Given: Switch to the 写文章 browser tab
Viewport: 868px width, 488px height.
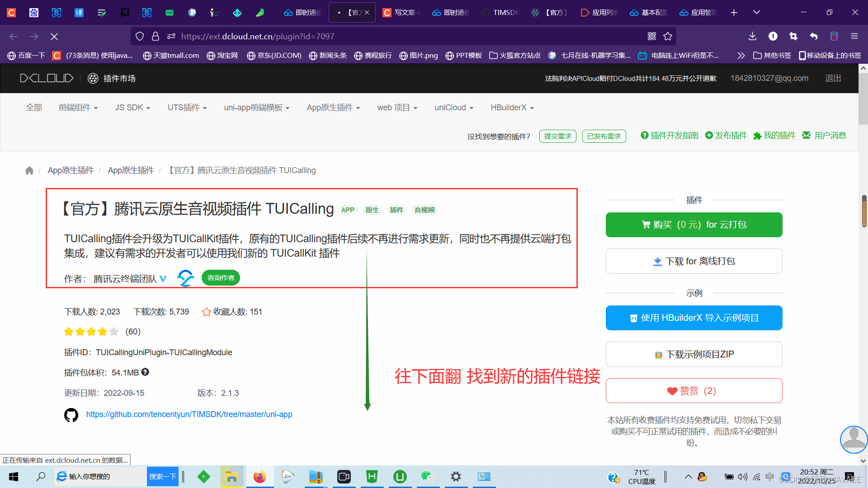Looking at the screenshot, I should coord(401,13).
